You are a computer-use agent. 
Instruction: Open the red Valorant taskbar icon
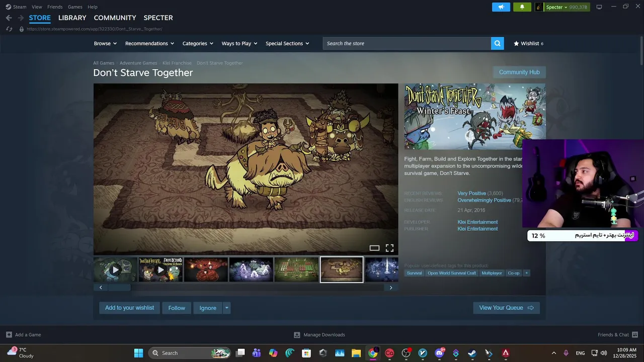[x=505, y=353]
